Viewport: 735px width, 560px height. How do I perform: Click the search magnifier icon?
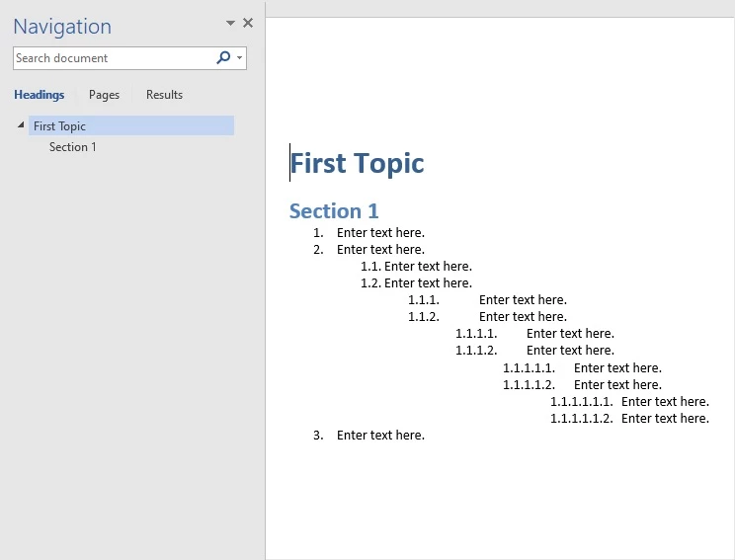point(223,57)
